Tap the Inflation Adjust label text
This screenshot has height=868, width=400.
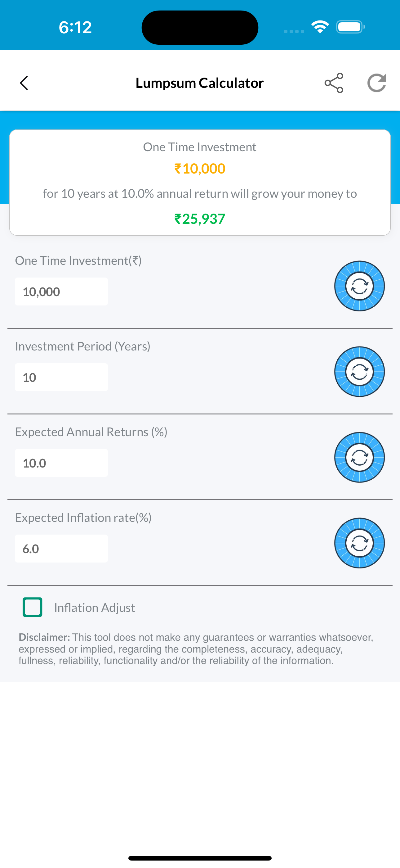coord(95,608)
